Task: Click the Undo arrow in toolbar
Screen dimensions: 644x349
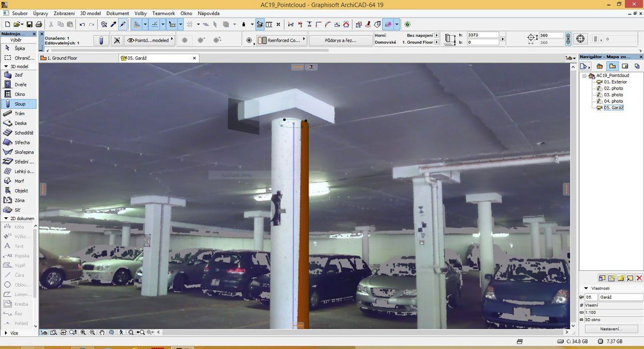Action: [x=82, y=24]
